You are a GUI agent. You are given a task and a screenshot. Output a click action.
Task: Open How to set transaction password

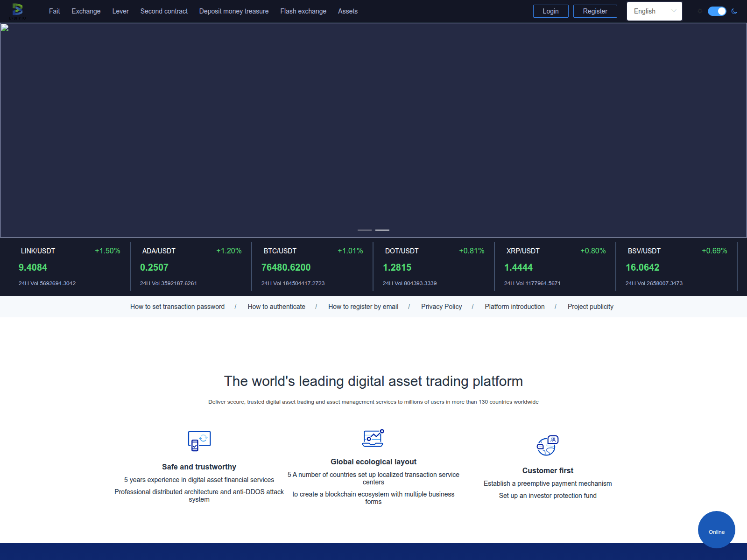[x=177, y=307]
